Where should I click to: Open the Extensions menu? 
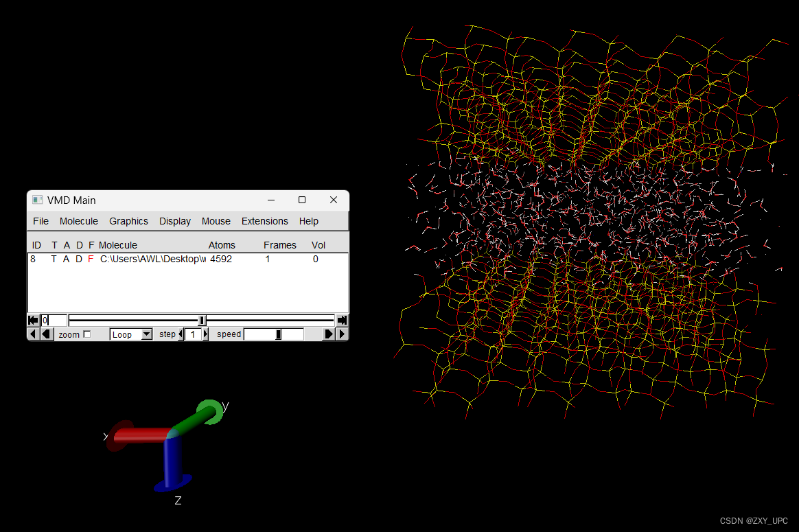pyautogui.click(x=264, y=221)
